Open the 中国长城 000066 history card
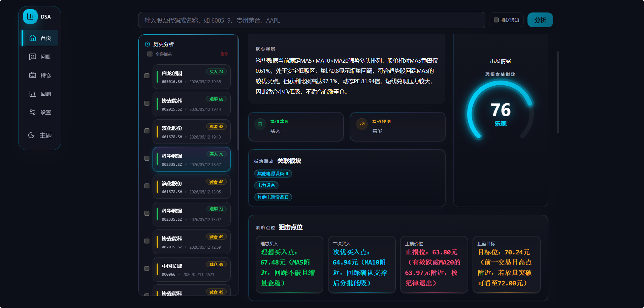Image resolution: width=644 pixels, height=308 pixels. coord(192,270)
